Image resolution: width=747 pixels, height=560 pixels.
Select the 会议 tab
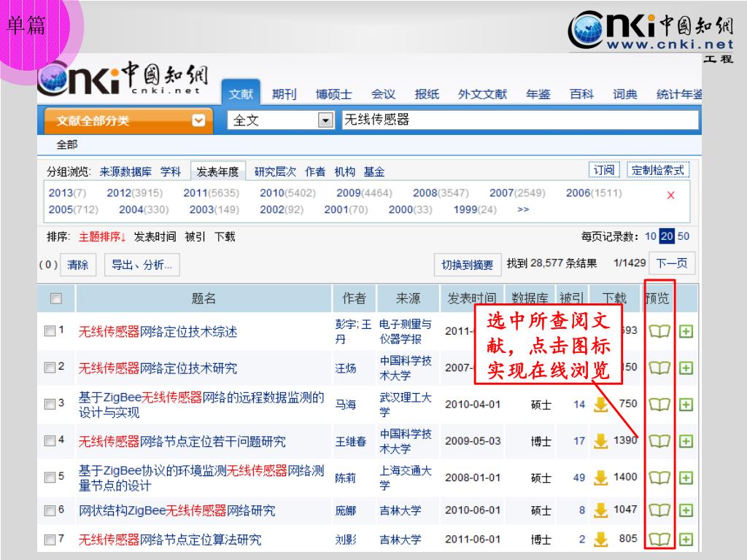384,94
